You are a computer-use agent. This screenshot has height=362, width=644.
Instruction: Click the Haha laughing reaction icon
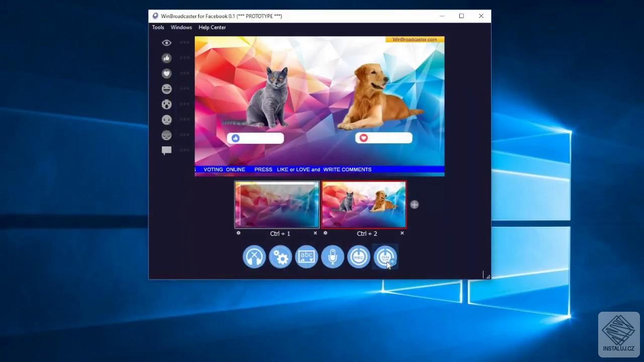pos(167,89)
